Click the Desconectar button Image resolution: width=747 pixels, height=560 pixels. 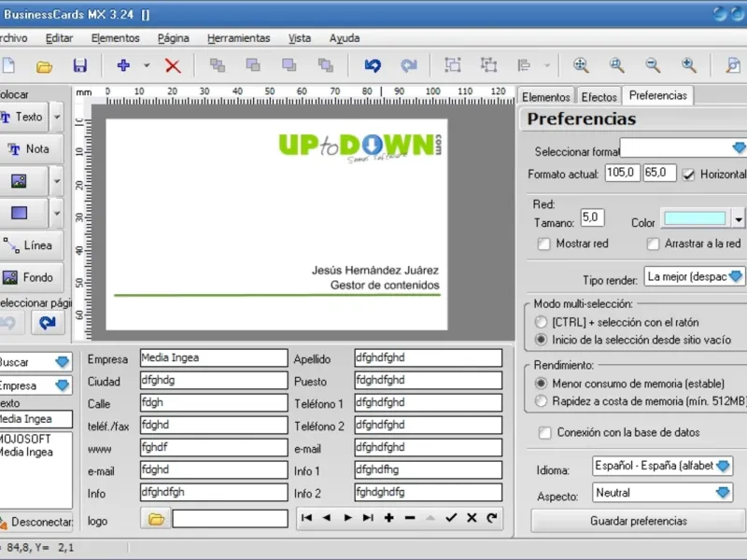(35, 523)
